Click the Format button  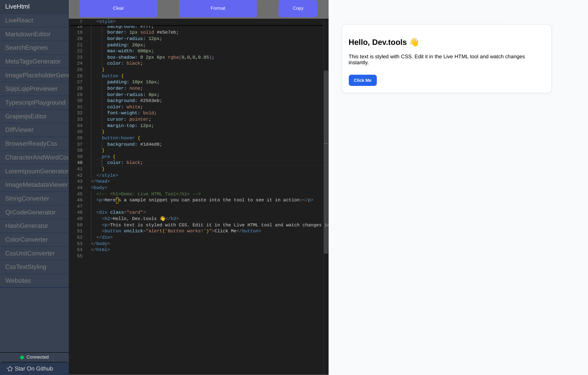[218, 8]
